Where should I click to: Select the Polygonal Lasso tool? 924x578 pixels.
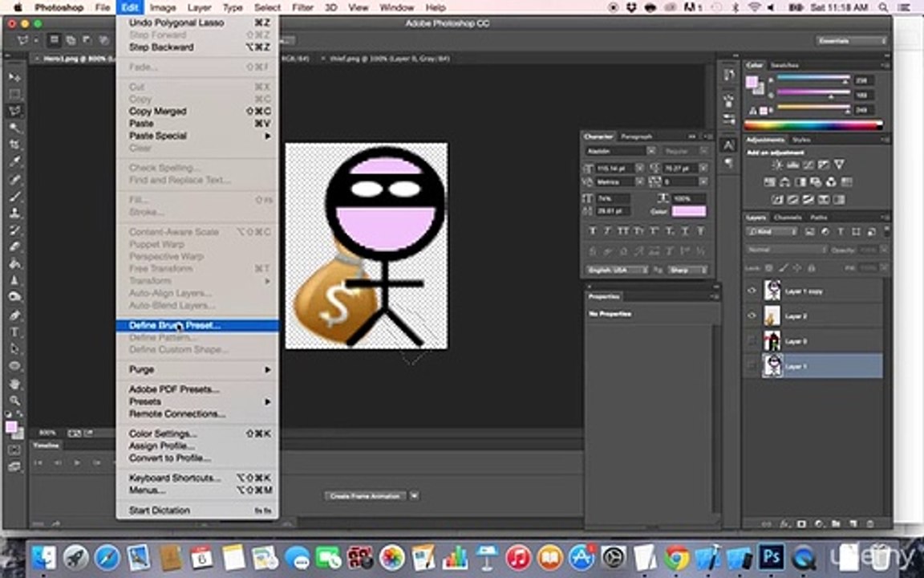[x=14, y=111]
